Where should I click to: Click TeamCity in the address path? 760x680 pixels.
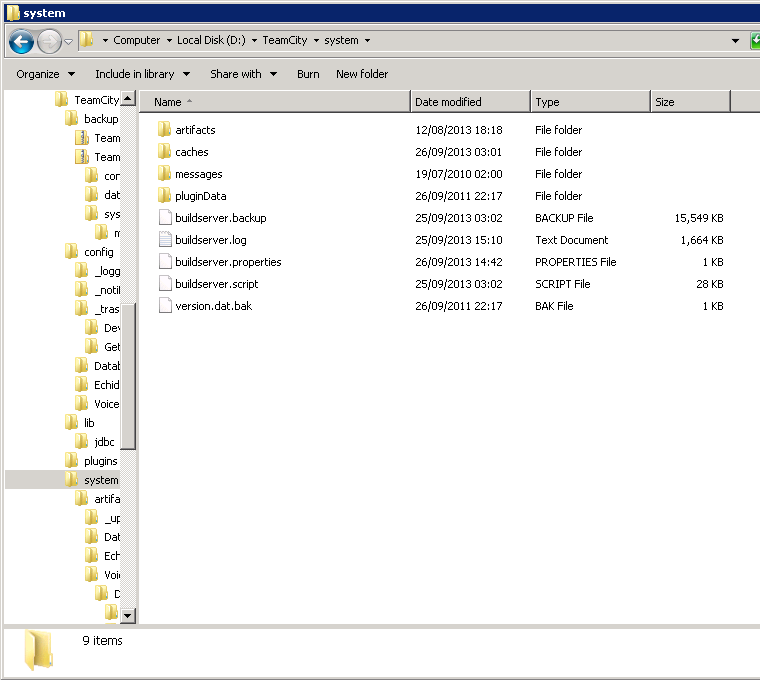coord(285,40)
